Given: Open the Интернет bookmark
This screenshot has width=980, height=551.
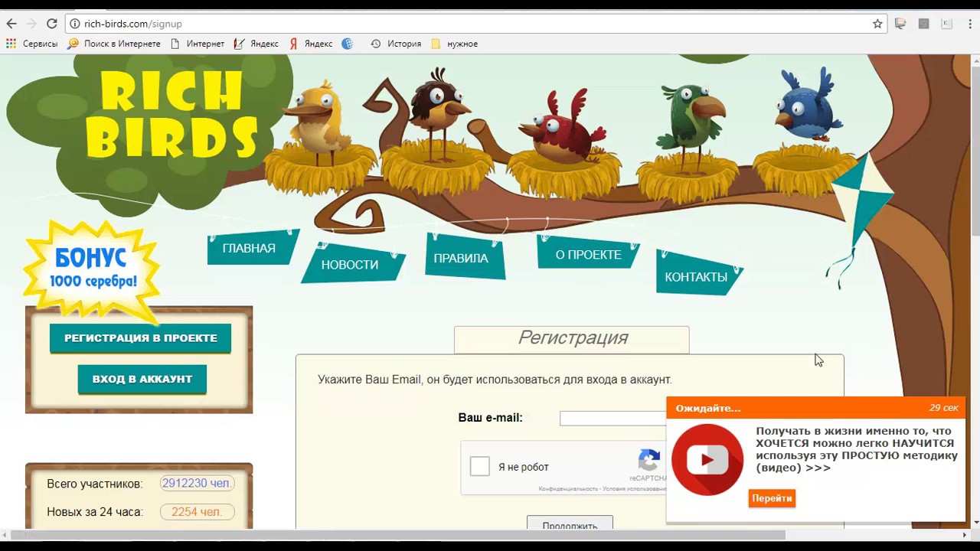Looking at the screenshot, I should click(198, 44).
